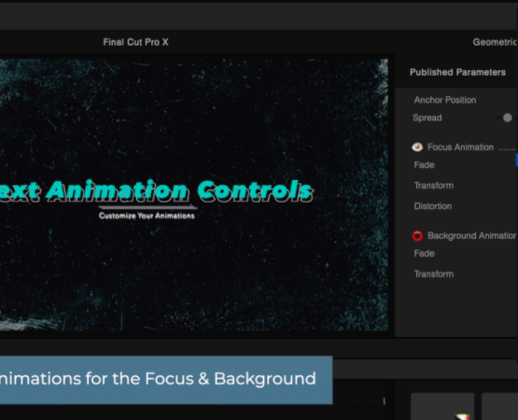Select the Anchor Position parameter
The height and width of the screenshot is (420, 518).
445,100
